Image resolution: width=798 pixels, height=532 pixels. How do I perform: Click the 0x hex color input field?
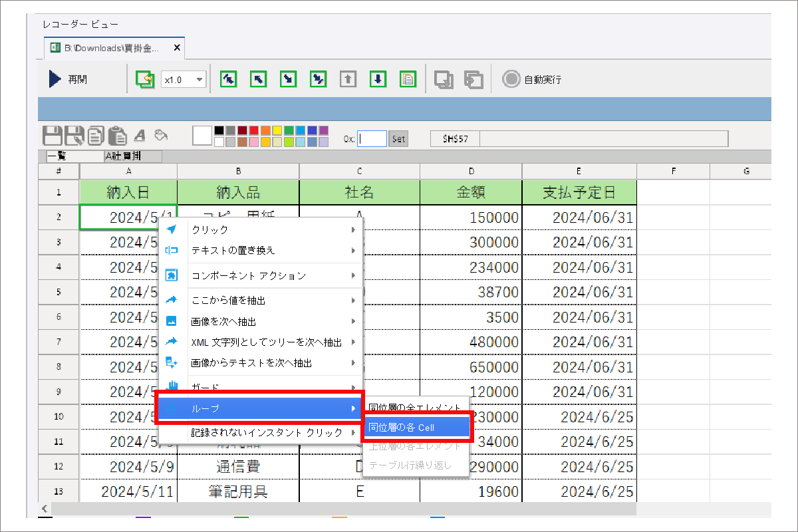[x=372, y=138]
